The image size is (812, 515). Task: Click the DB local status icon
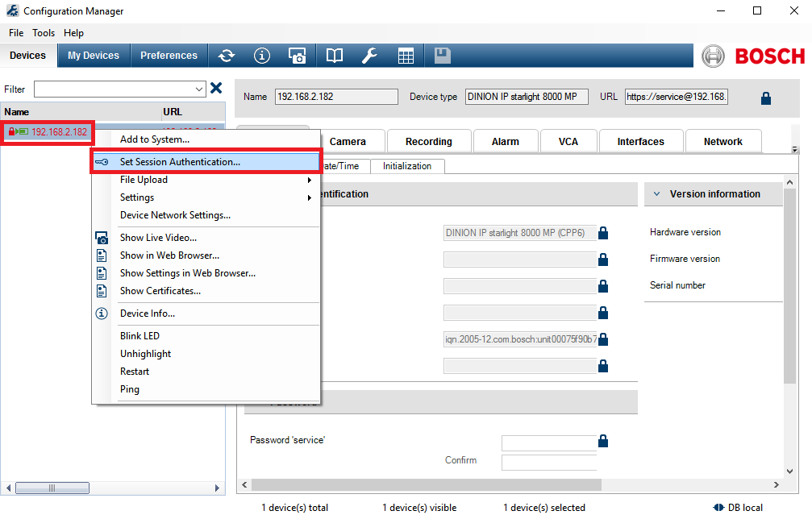(718, 507)
